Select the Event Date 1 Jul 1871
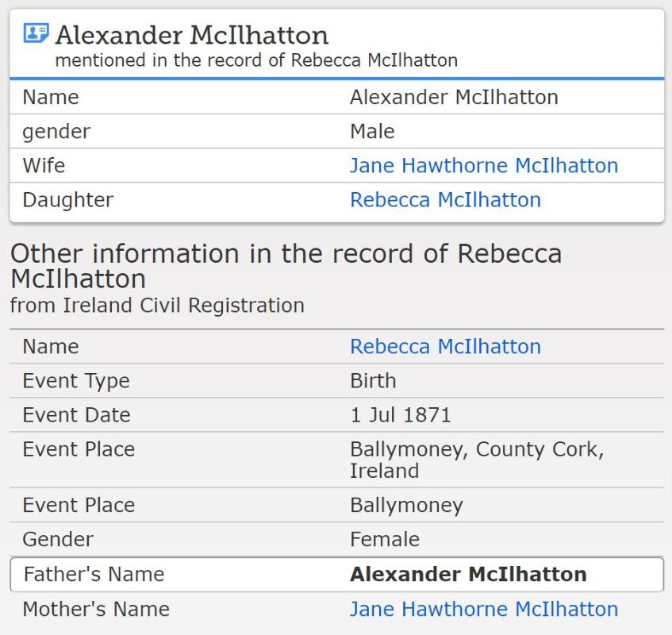The width and height of the screenshot is (672, 635). point(400,415)
